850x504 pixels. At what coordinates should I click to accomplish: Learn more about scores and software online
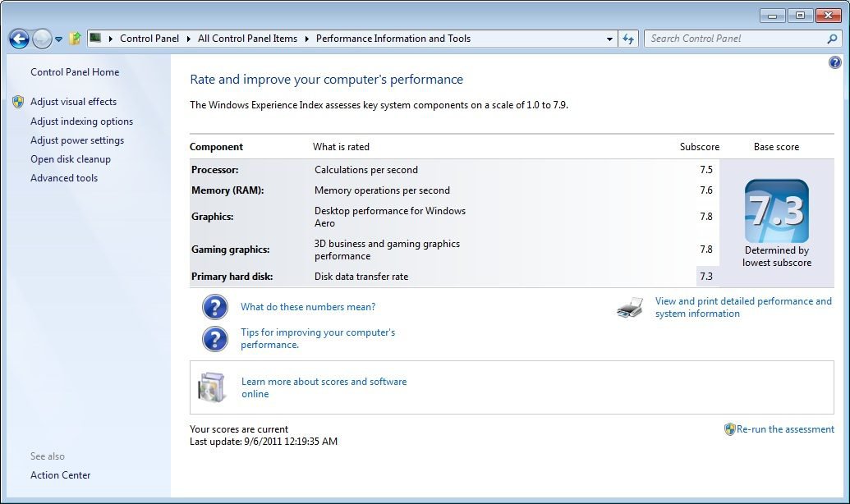[x=324, y=387]
